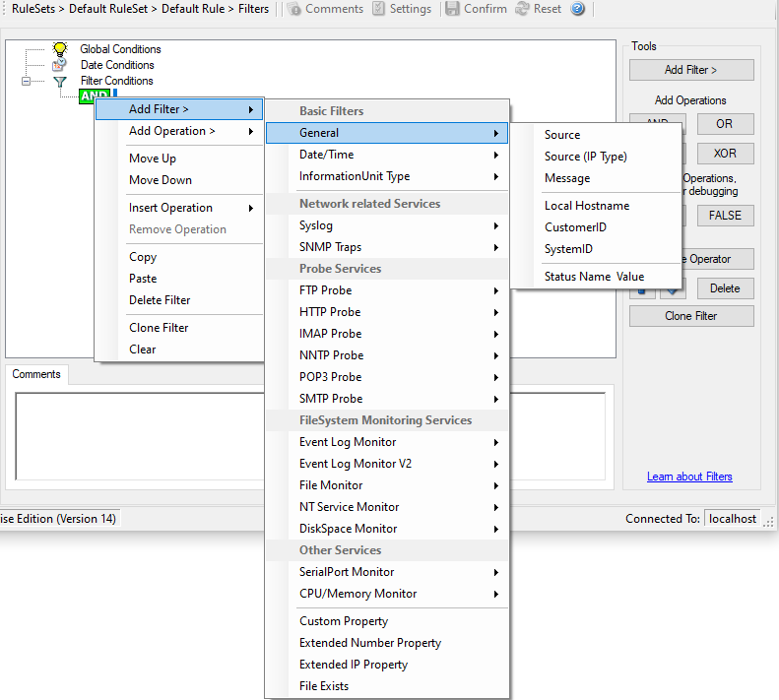Open help via blue question mark icon
This screenshot has height=700, width=779.
[578, 9]
